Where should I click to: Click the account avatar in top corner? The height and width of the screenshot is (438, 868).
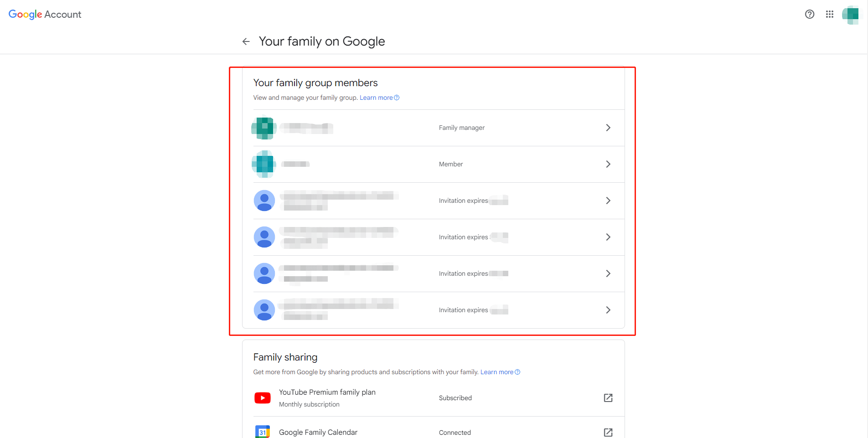851,15
